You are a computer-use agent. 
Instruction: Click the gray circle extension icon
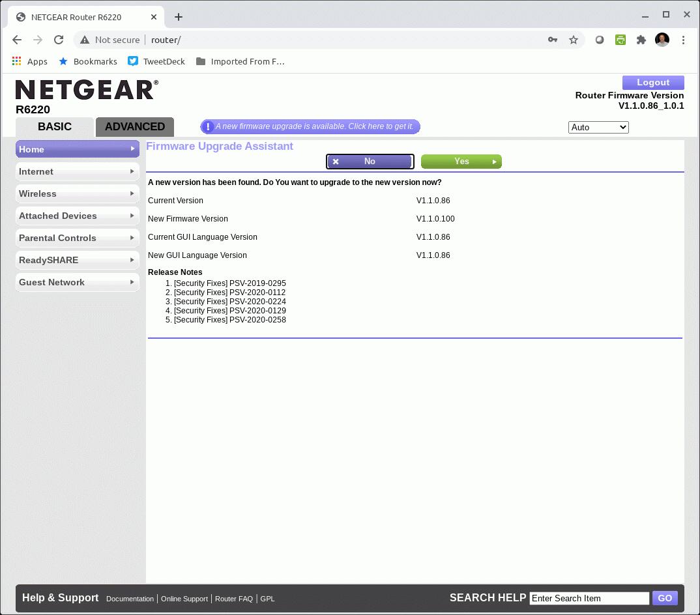(600, 40)
